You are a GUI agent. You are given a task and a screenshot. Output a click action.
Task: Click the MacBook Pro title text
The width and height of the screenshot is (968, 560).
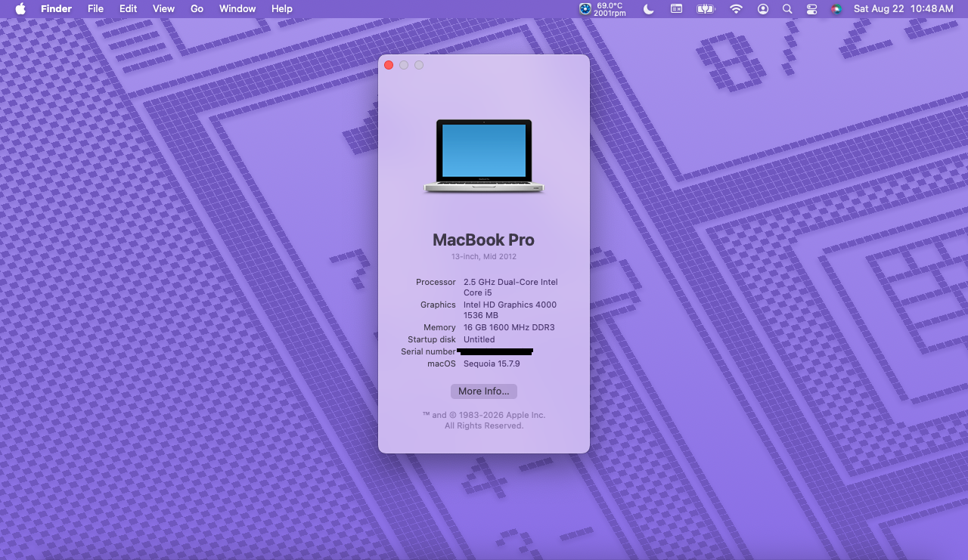point(483,240)
